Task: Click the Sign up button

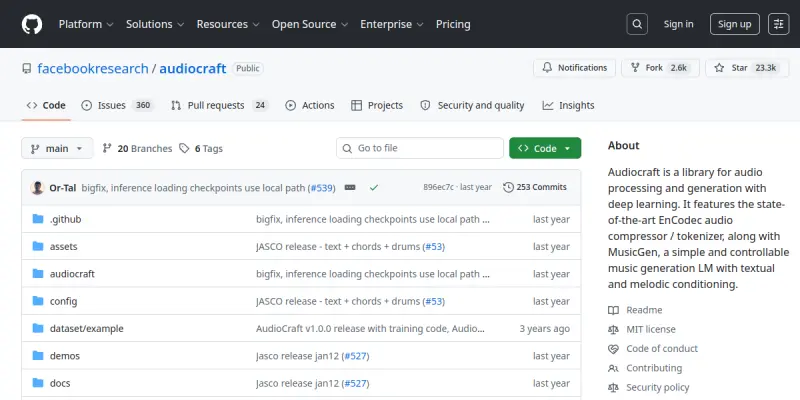Action: pos(735,24)
